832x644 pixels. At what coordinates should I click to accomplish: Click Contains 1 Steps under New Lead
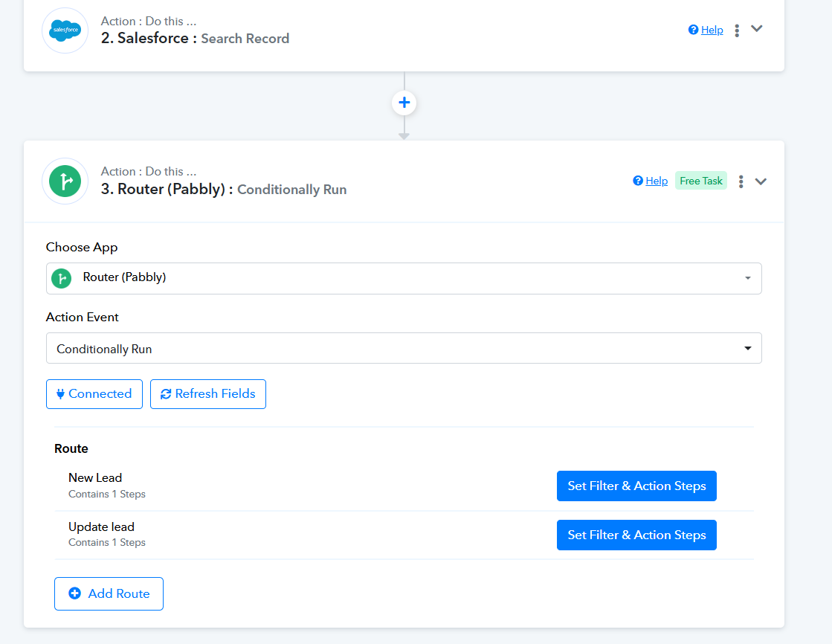tap(106, 495)
